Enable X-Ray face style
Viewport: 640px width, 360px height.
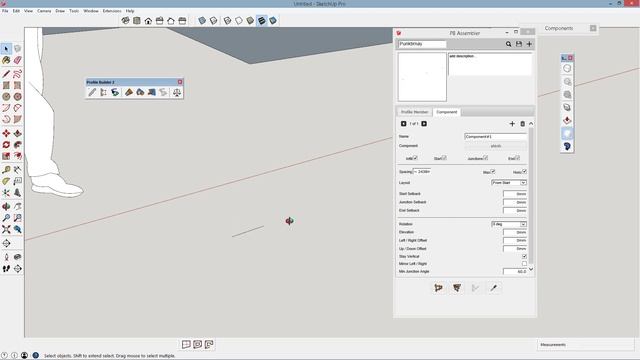pos(202,20)
